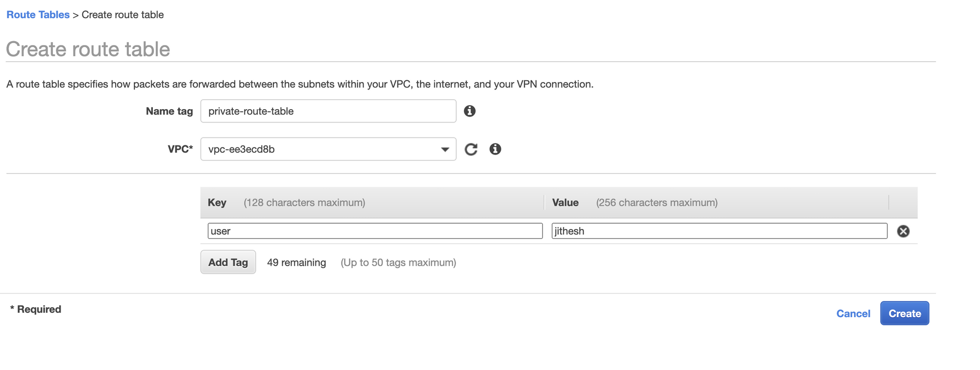Click the tag Key field containing user
This screenshot has width=980, height=370.
(375, 231)
